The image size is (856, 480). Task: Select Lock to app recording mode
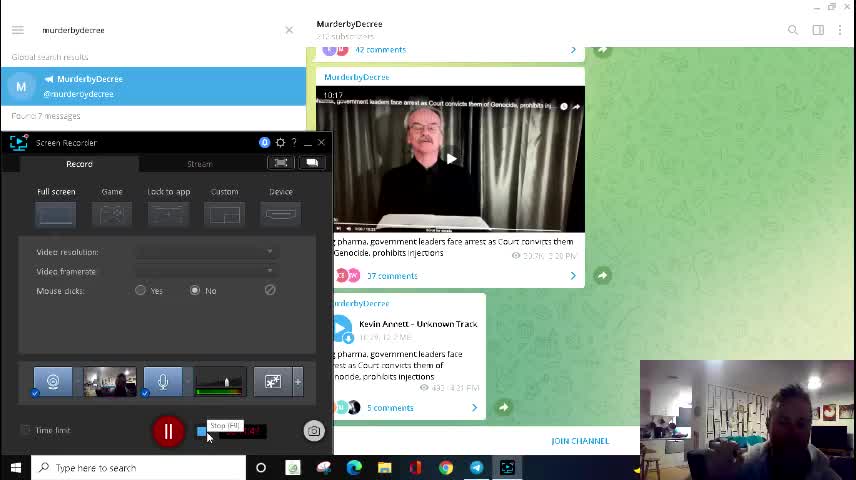169,208
